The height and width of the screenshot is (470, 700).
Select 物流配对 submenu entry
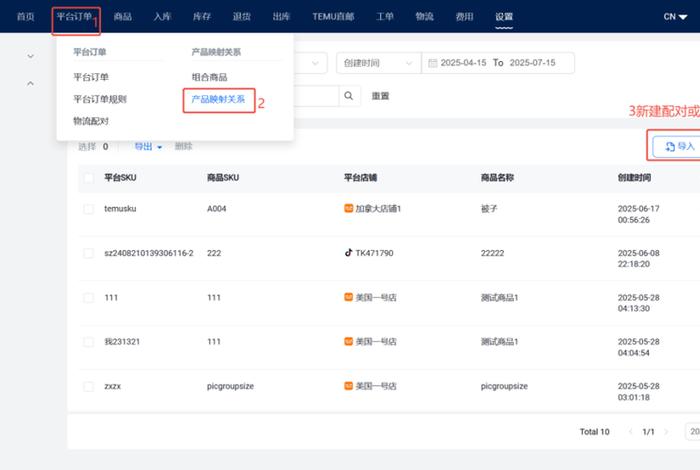91,121
